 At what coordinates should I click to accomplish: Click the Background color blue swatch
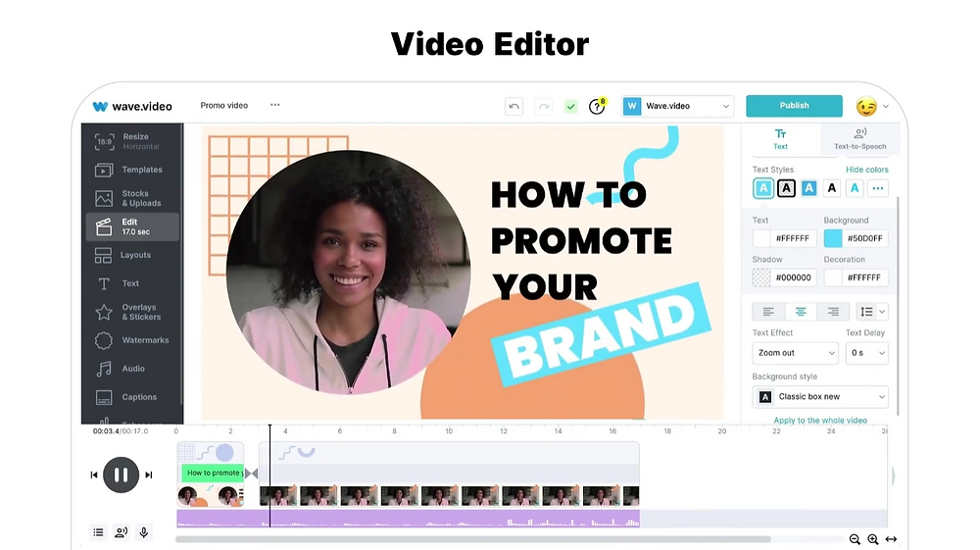pyautogui.click(x=833, y=238)
